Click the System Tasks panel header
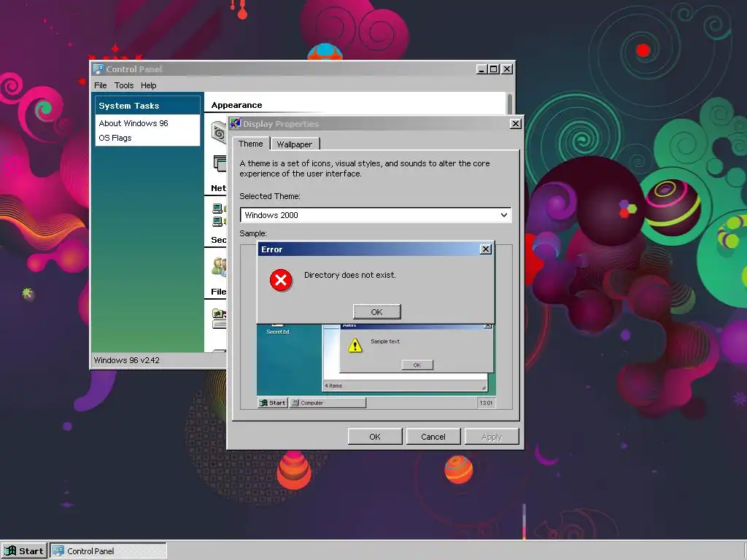This screenshot has height=560, width=747. (147, 106)
